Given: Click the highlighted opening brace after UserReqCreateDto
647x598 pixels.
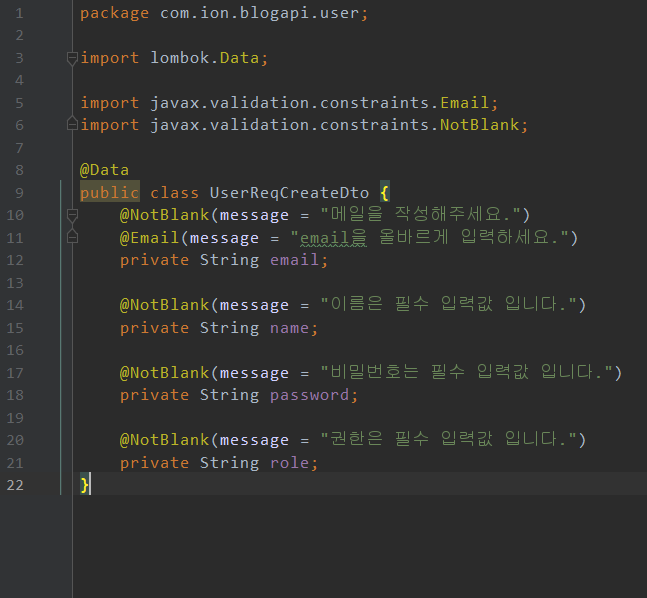Looking at the screenshot, I should 385,193.
